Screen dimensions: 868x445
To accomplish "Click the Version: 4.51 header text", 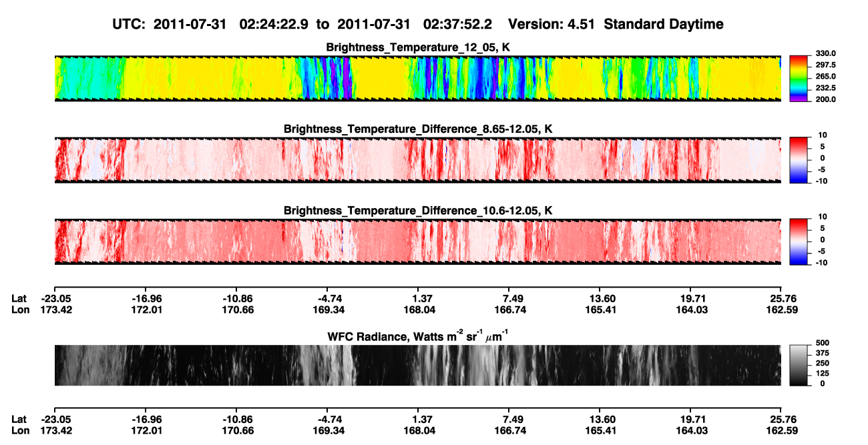I will click(x=551, y=25).
